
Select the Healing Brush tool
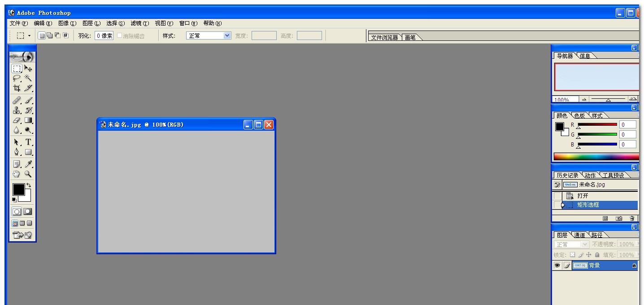click(x=17, y=100)
